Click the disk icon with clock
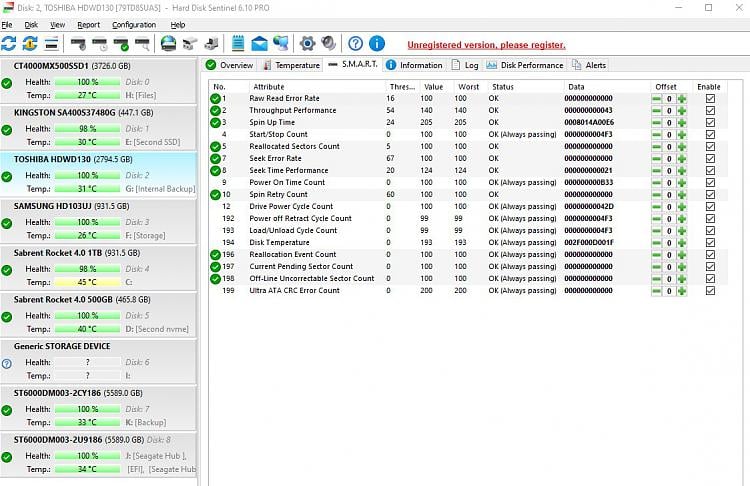Image resolution: width=750 pixels, height=486 pixels. (99, 44)
